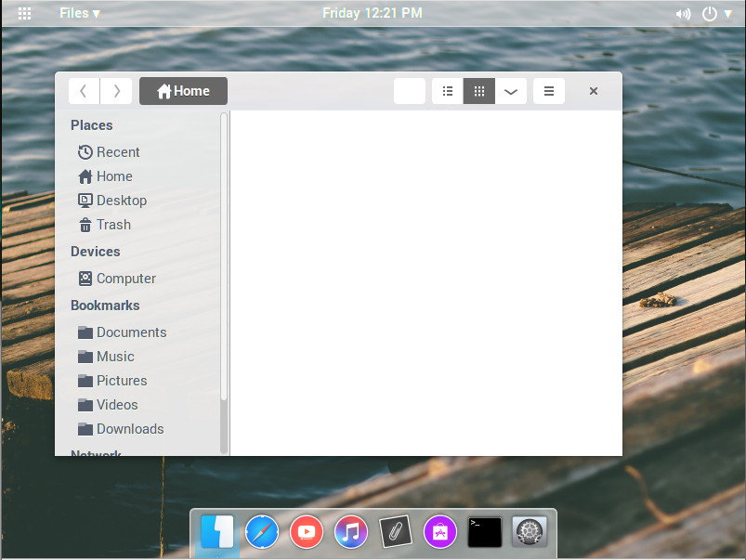Click the Home path bar button

click(183, 91)
